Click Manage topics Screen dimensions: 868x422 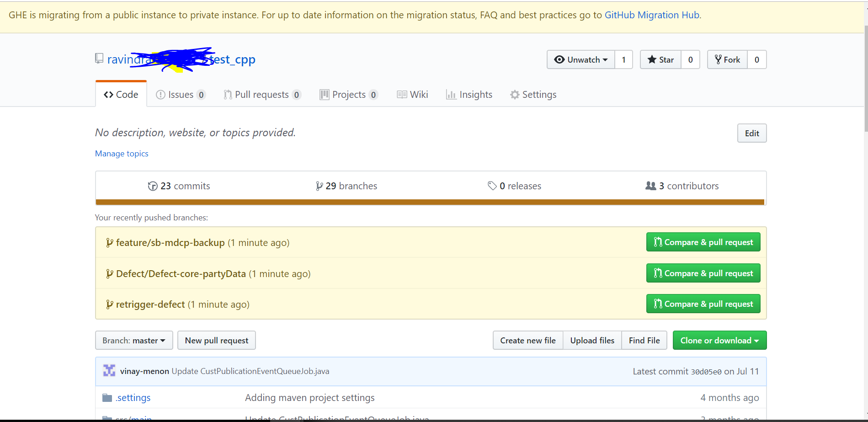pos(121,153)
